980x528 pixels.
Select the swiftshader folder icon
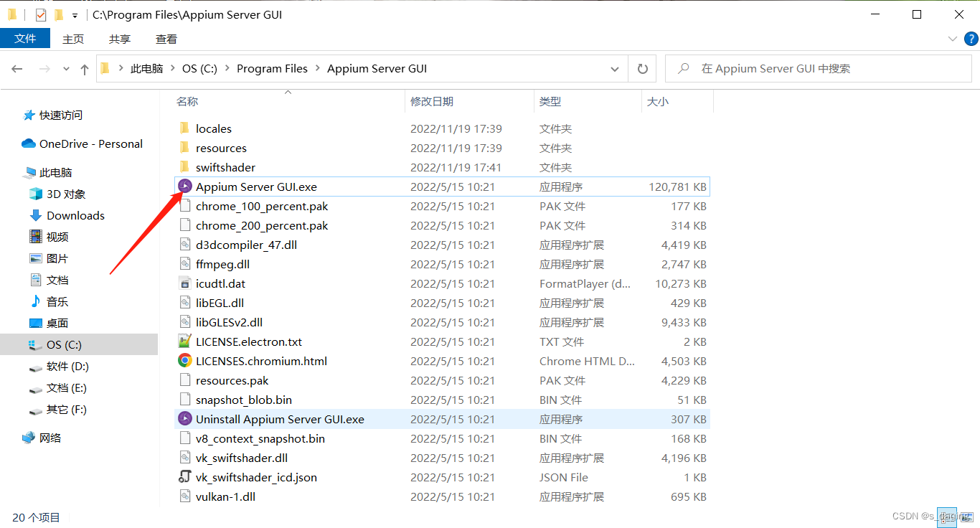(185, 167)
